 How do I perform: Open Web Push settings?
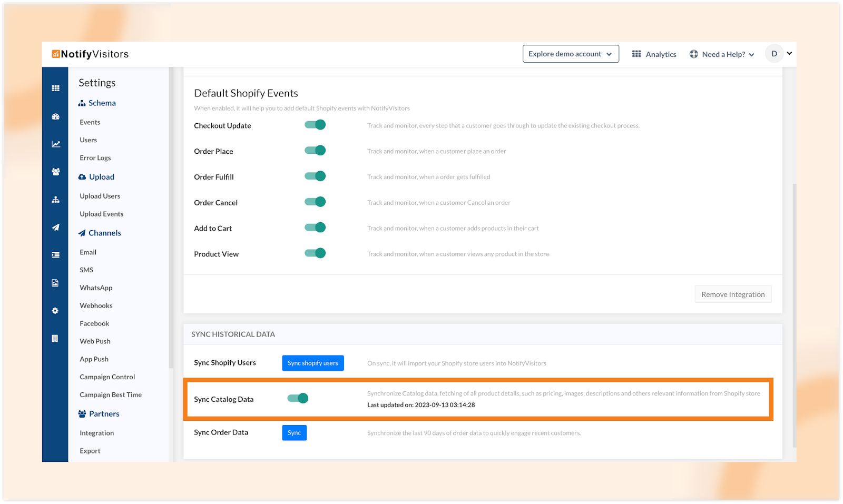click(x=95, y=341)
